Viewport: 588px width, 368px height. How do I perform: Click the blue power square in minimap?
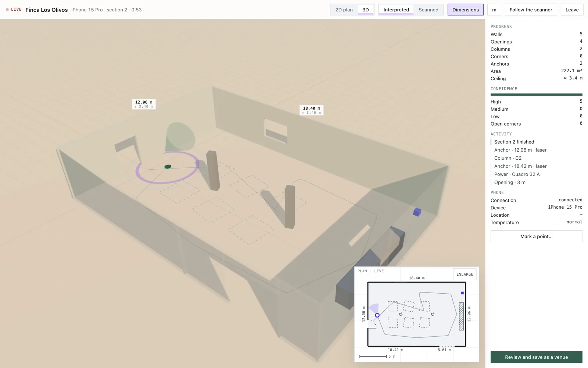(x=462, y=293)
